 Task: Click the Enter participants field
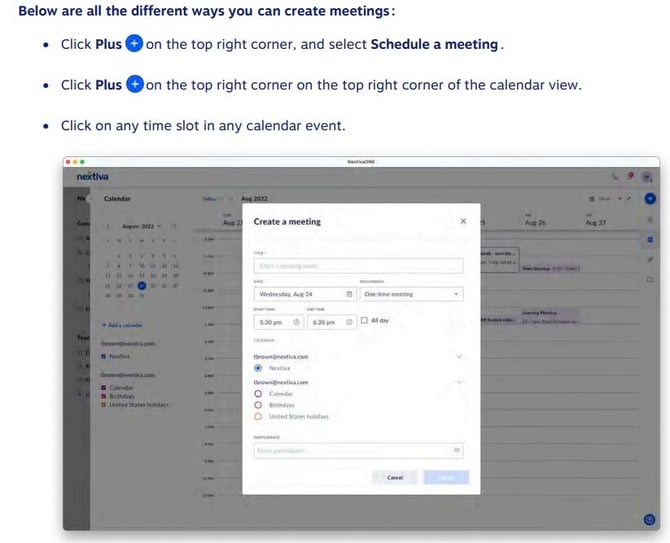click(350, 451)
